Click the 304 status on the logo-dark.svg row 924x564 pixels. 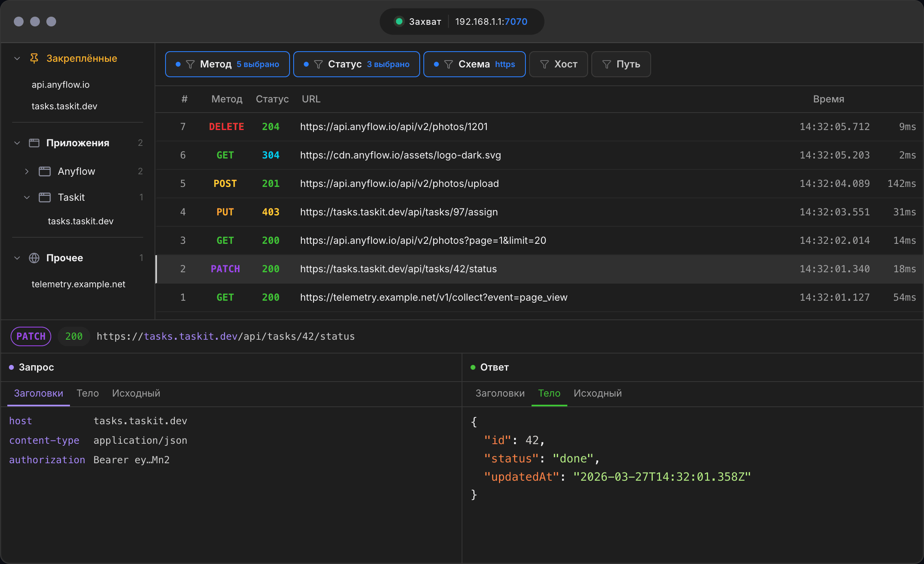coord(271,155)
